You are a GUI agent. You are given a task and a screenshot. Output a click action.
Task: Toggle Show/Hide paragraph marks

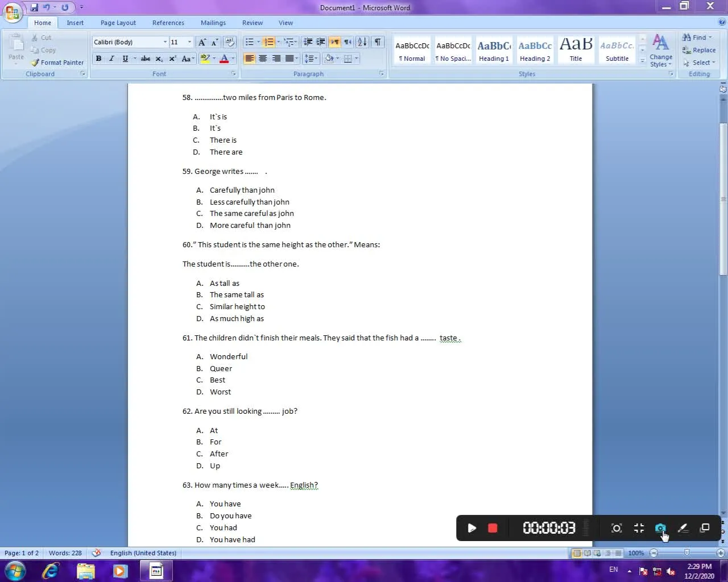click(x=377, y=42)
